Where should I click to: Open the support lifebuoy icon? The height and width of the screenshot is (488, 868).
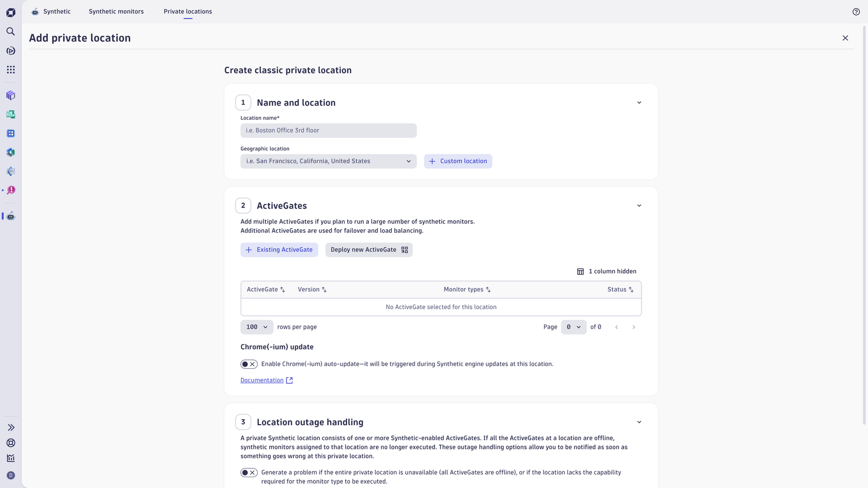(x=11, y=443)
